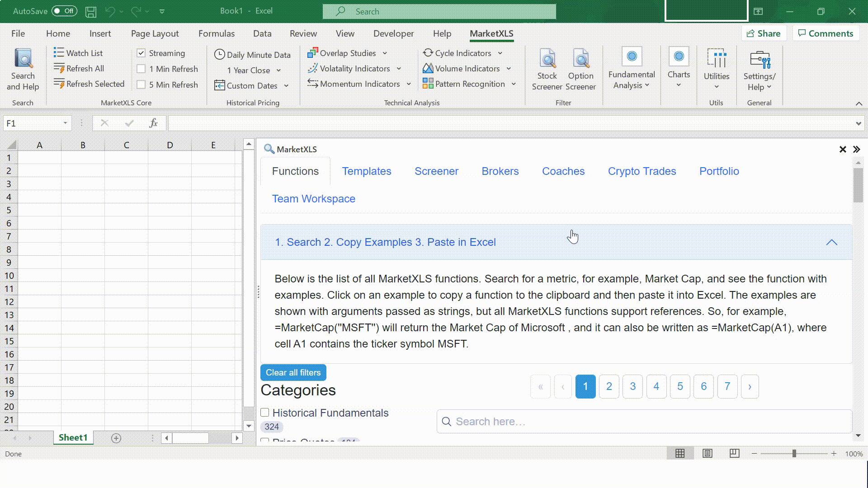
Task: Open the Watch List
Action: tap(78, 53)
